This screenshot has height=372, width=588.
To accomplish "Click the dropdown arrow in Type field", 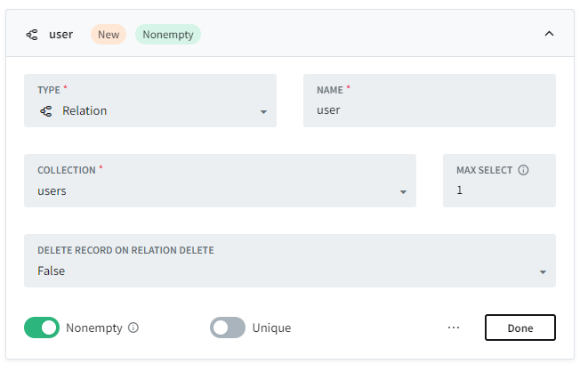I will coord(263,112).
